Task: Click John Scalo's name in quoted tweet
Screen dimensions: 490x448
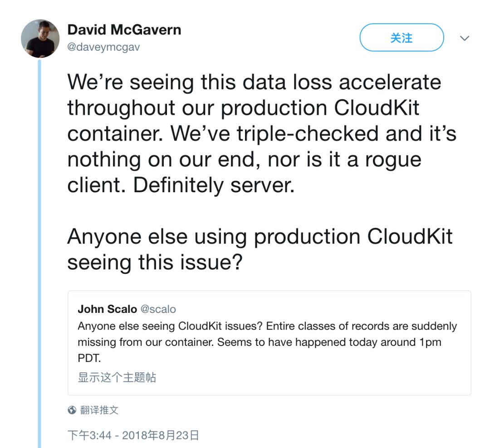Action: [107, 309]
